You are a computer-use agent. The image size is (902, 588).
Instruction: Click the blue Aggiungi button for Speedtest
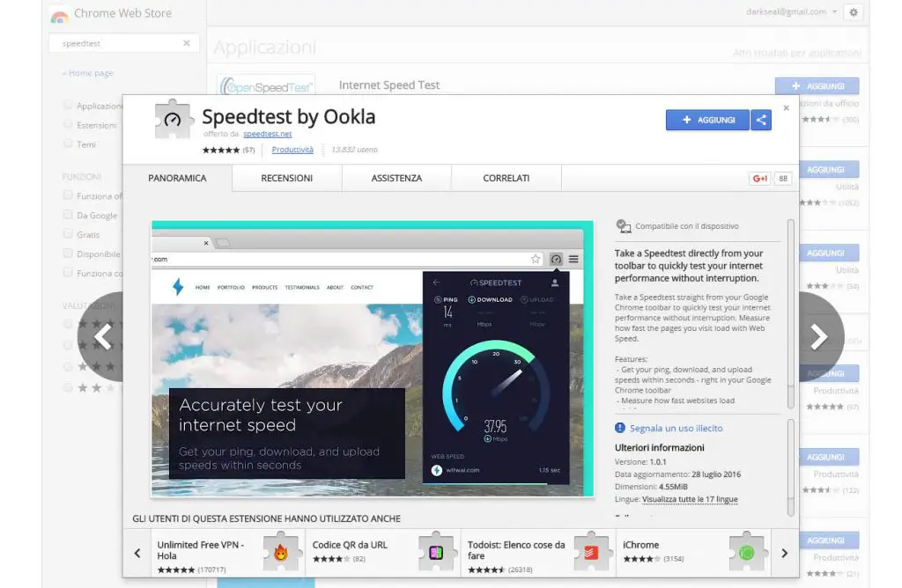click(x=707, y=120)
